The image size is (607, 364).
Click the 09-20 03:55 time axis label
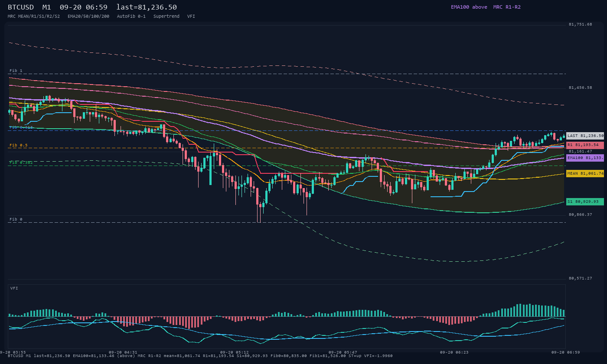point(13,352)
